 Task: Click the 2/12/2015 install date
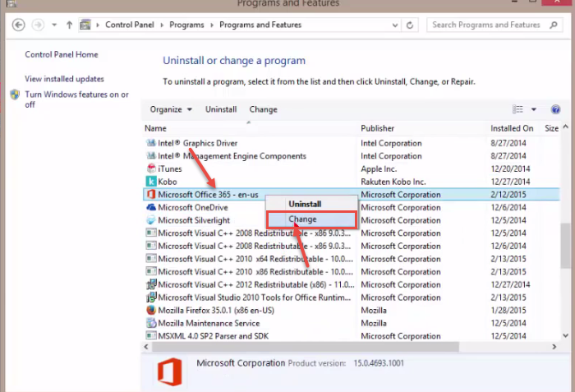tap(508, 195)
